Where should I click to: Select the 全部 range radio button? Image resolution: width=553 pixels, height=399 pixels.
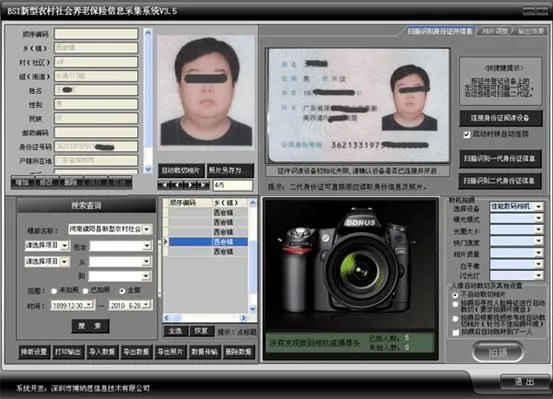tap(122, 291)
